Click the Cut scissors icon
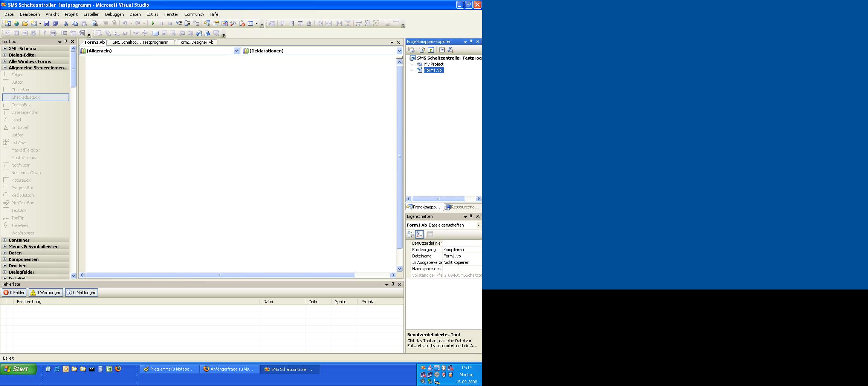This screenshot has width=868, height=386. tap(66, 23)
